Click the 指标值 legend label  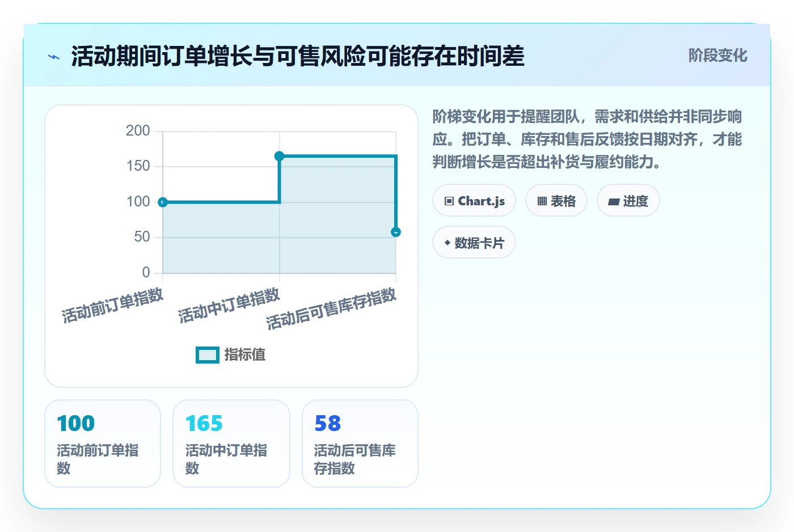245,354
